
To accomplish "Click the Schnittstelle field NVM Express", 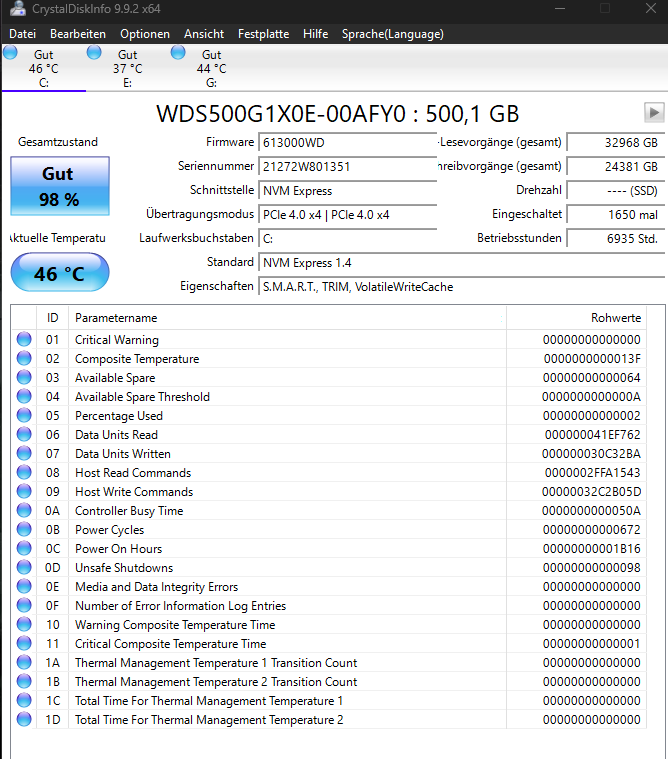I will click(x=348, y=191).
